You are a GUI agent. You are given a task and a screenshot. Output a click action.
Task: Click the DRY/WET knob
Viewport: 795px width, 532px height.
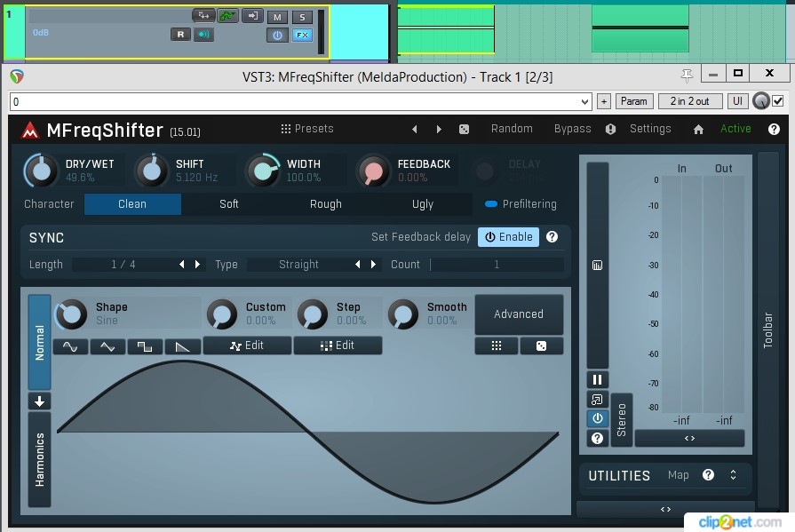[41, 171]
